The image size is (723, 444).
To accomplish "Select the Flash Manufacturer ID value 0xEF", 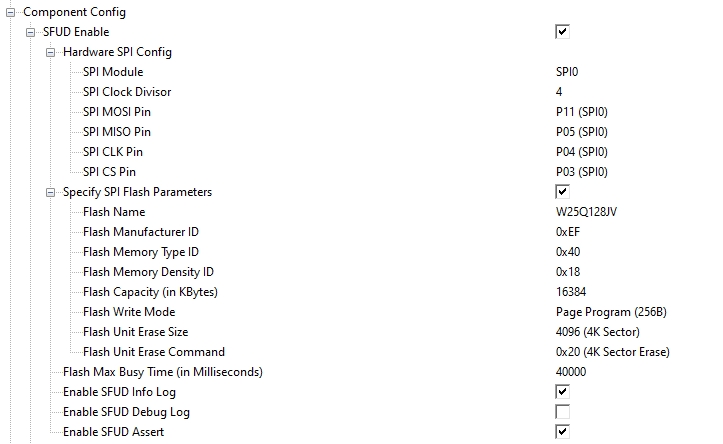I will click(568, 232).
